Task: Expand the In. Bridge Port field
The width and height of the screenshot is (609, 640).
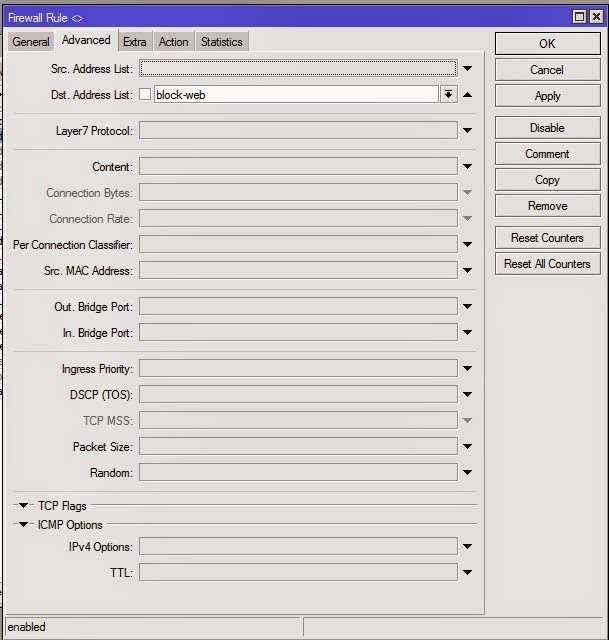Action: point(468,333)
